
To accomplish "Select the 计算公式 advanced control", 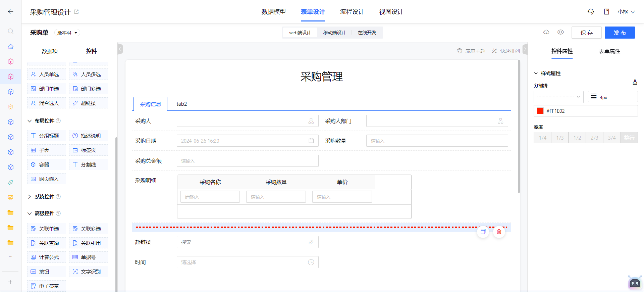I will [47, 257].
